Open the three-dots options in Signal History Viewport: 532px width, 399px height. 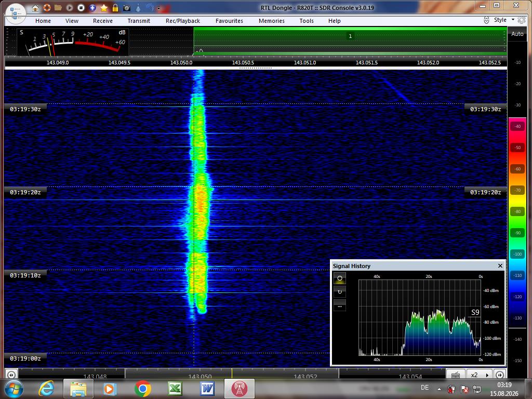pyautogui.click(x=340, y=305)
